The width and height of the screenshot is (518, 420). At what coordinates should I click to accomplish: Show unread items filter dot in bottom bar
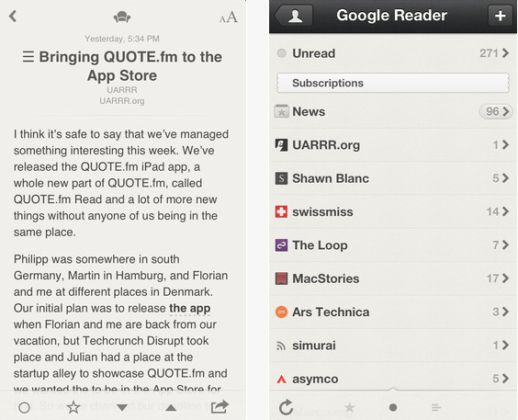click(x=393, y=407)
